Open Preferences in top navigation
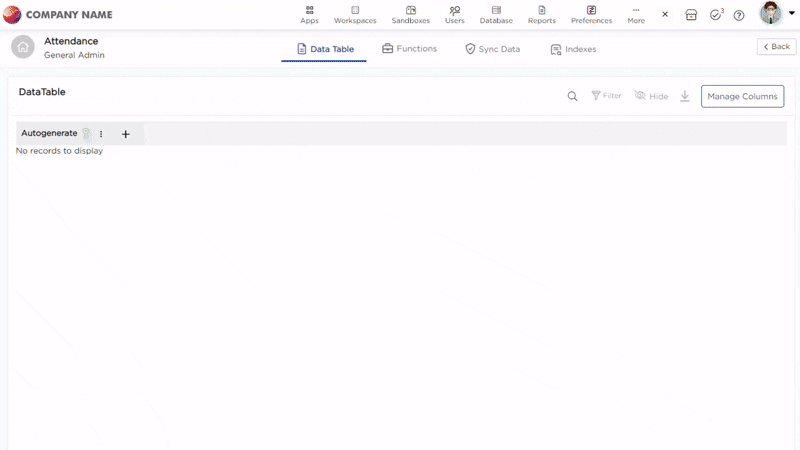Viewport: 800px width, 450px height. point(591,14)
